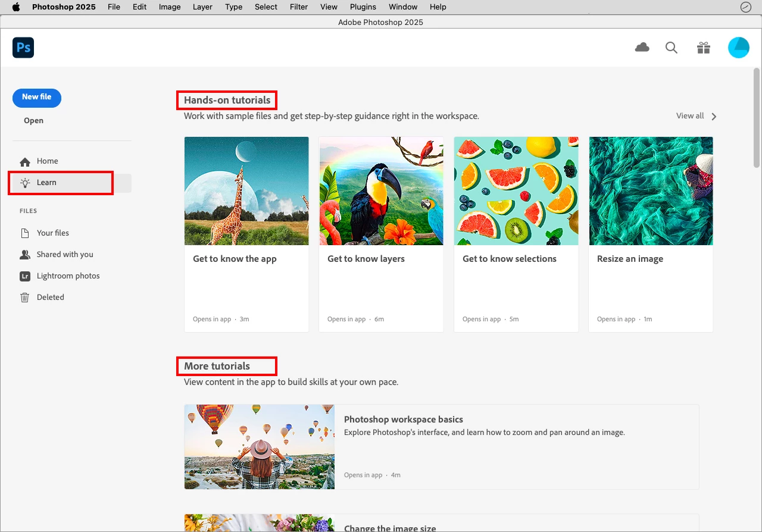Open the green fabric resize thumbnail
The width and height of the screenshot is (762, 532).
pos(651,191)
